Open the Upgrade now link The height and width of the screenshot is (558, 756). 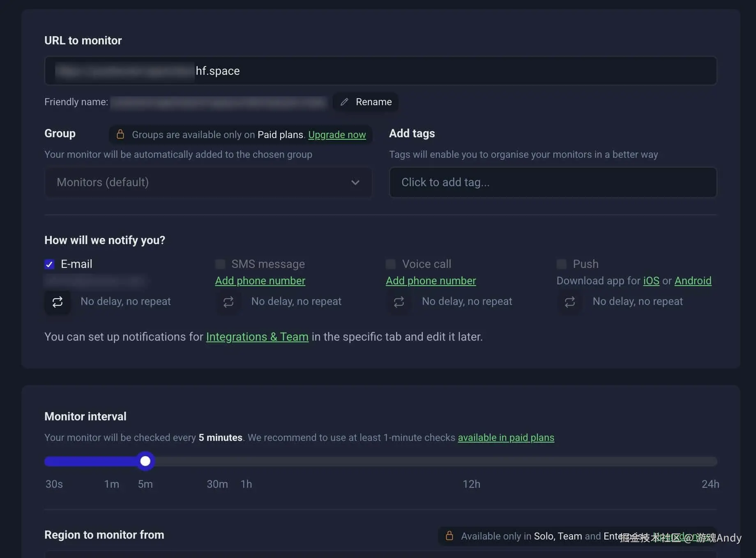(x=337, y=135)
